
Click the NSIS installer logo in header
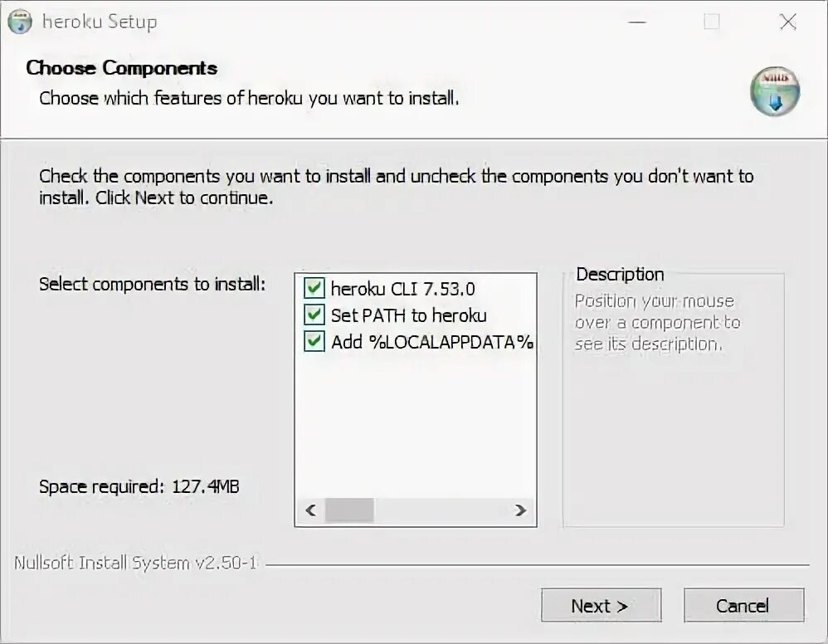(775, 91)
